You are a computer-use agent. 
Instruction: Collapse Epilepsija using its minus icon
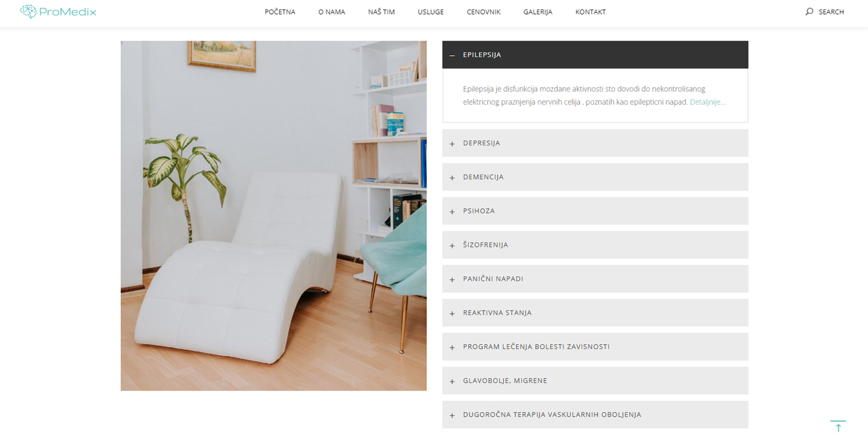pos(452,55)
